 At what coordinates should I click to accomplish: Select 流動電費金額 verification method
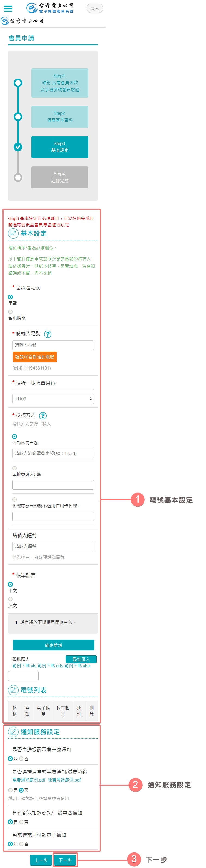click(x=14, y=437)
